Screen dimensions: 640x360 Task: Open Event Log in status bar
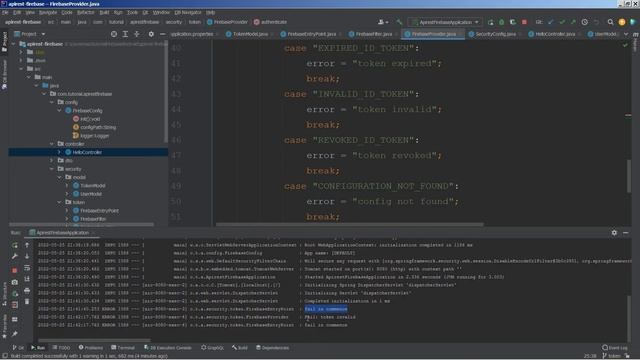coord(615,348)
